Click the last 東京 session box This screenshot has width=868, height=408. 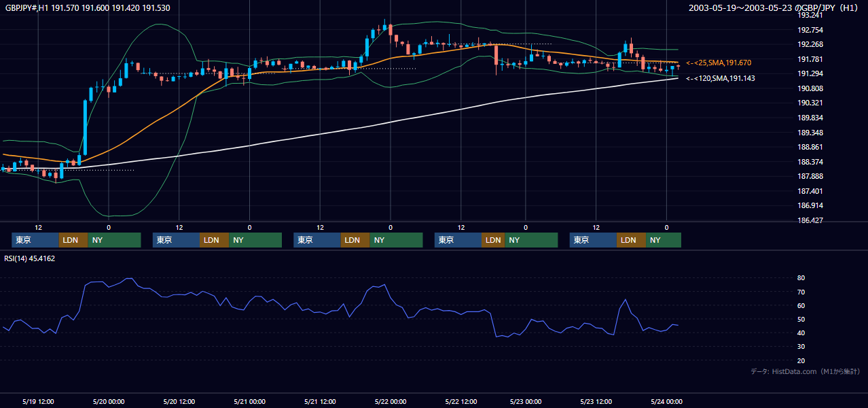pos(594,240)
